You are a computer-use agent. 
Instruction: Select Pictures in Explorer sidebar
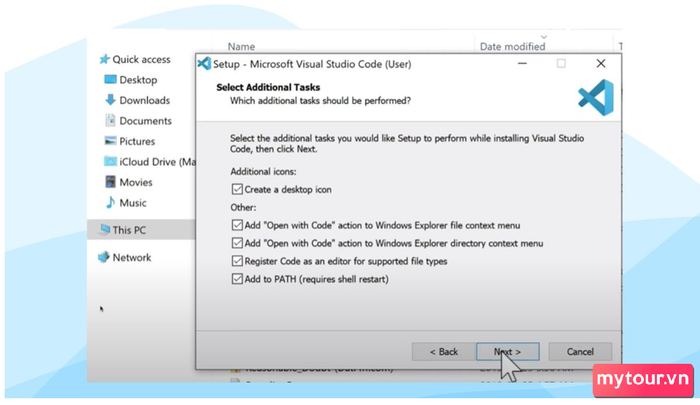point(137,142)
